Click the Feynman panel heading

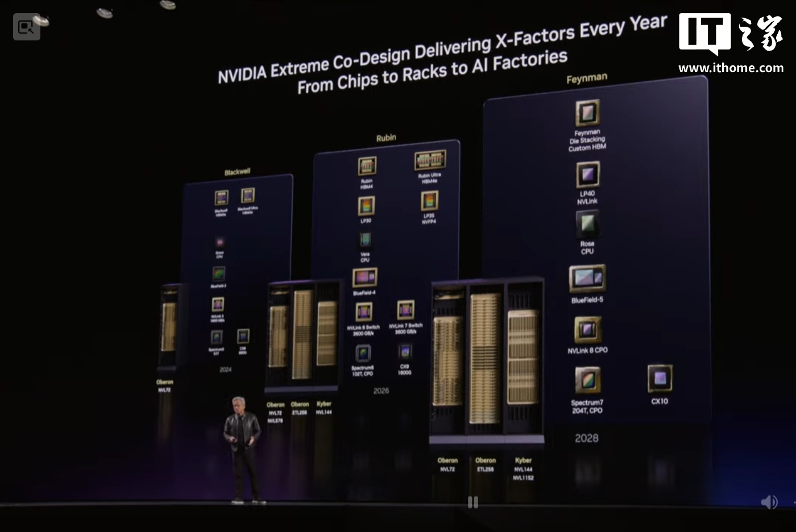pos(587,78)
